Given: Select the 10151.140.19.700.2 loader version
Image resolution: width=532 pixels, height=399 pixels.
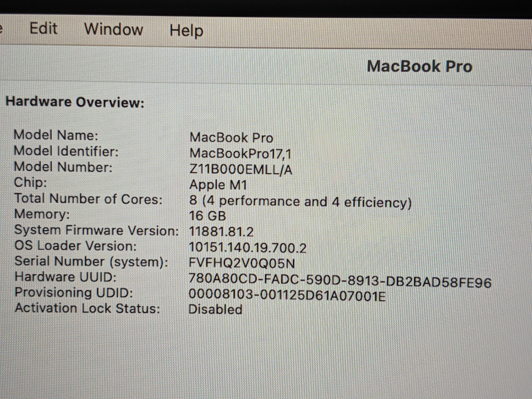Looking at the screenshot, I should click(x=247, y=248).
